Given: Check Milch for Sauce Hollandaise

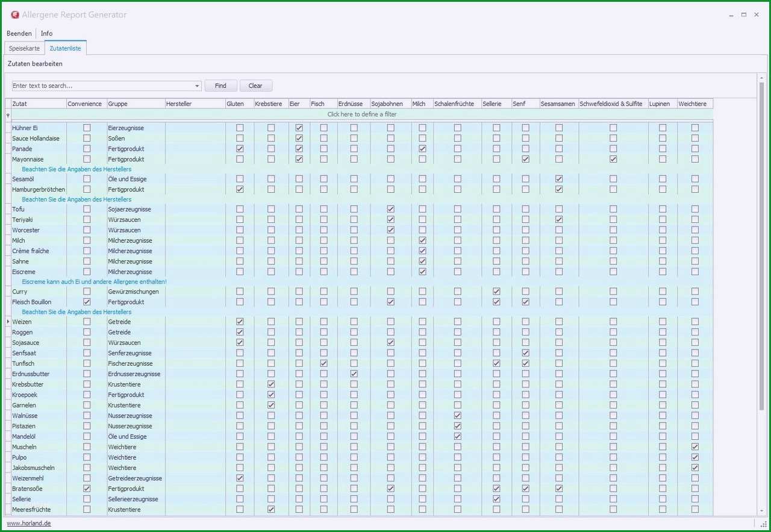Looking at the screenshot, I should (x=422, y=138).
